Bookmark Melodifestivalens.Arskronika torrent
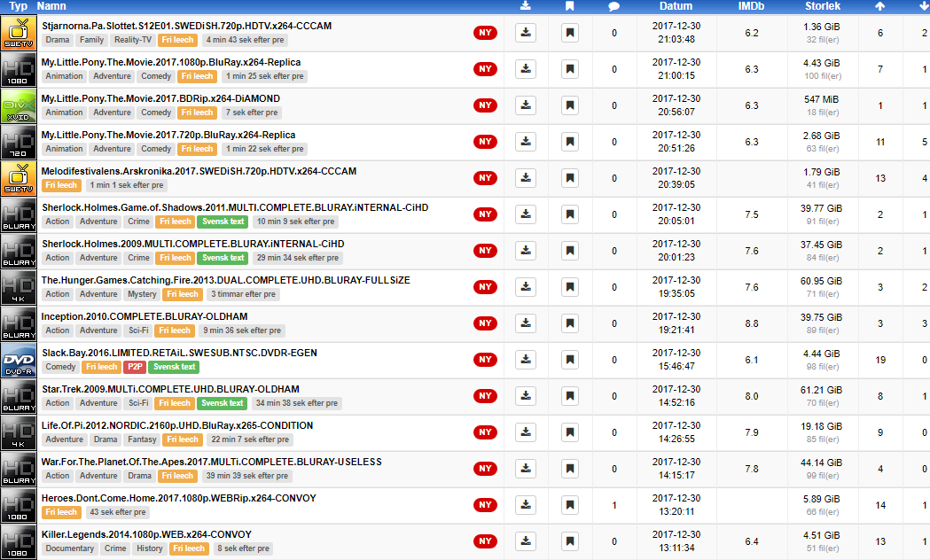This screenshot has height=560, width=930. pos(570,178)
